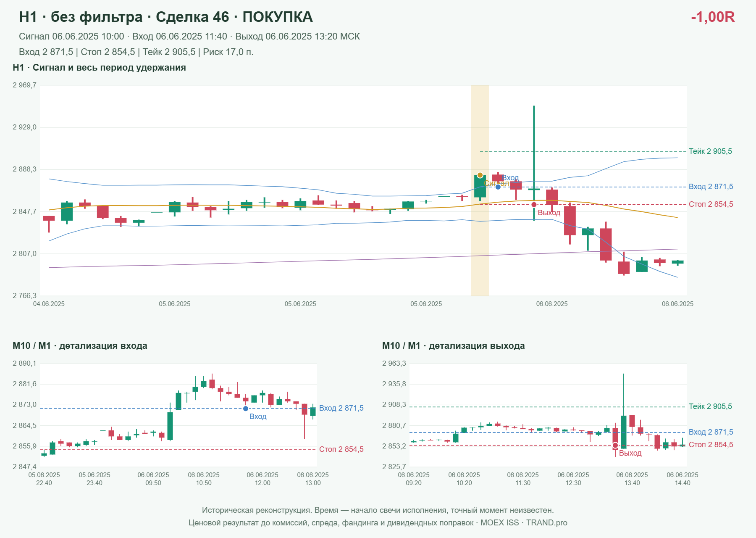
Task: Click "Стоп 2 854,5" label in entry detail chart
Action: (341, 449)
